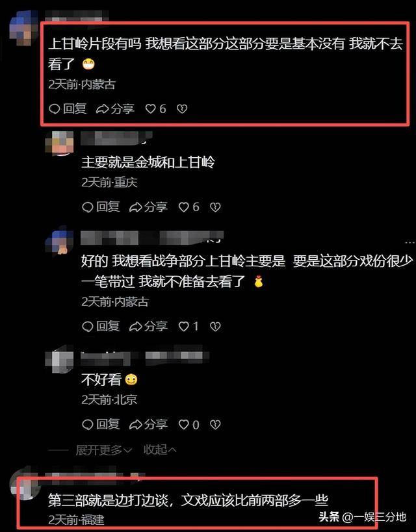
Task: Collapse replies with 收起
Action: 160,450
